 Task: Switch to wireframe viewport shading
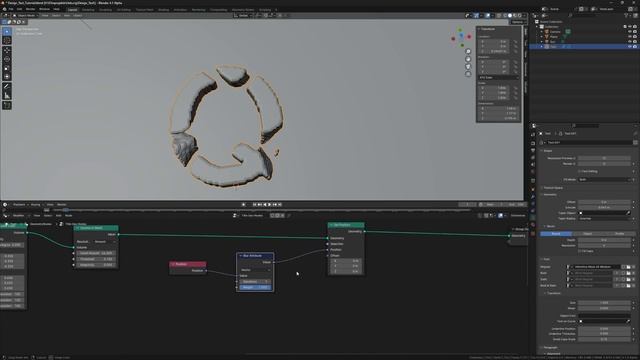pos(505,16)
